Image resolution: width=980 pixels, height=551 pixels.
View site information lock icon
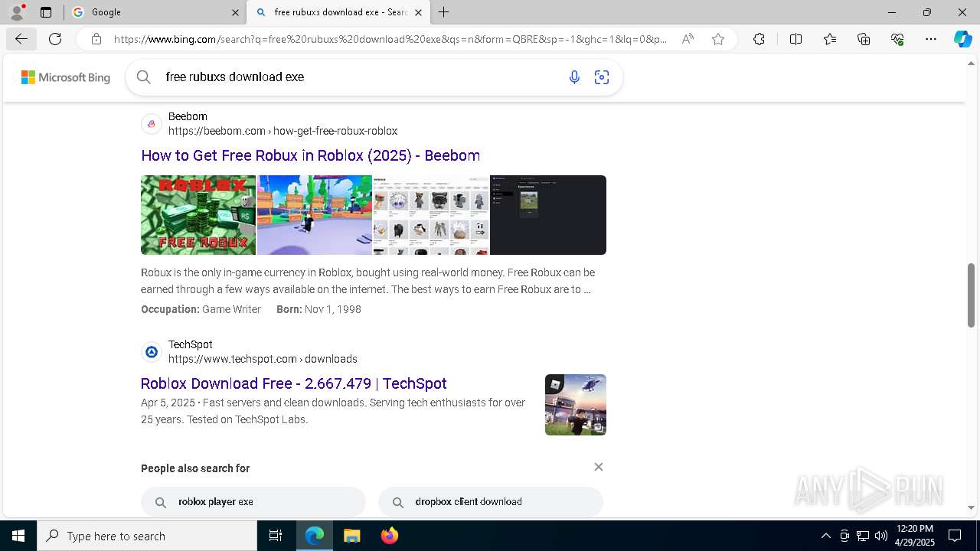[96, 39]
